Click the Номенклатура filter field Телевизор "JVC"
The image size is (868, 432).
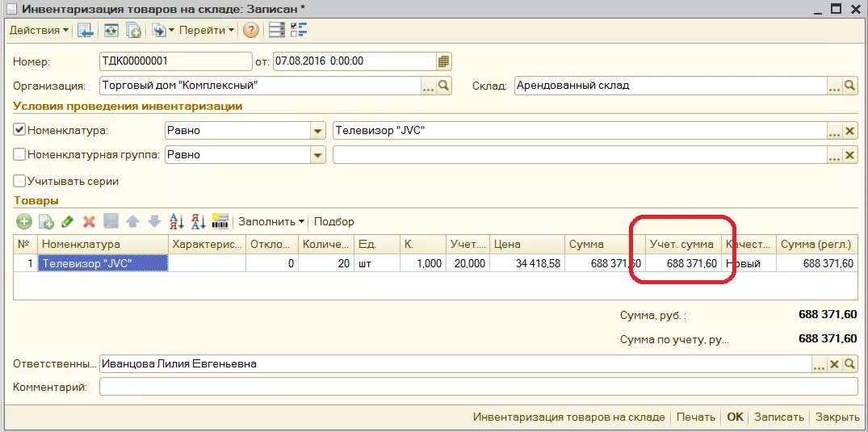580,132
